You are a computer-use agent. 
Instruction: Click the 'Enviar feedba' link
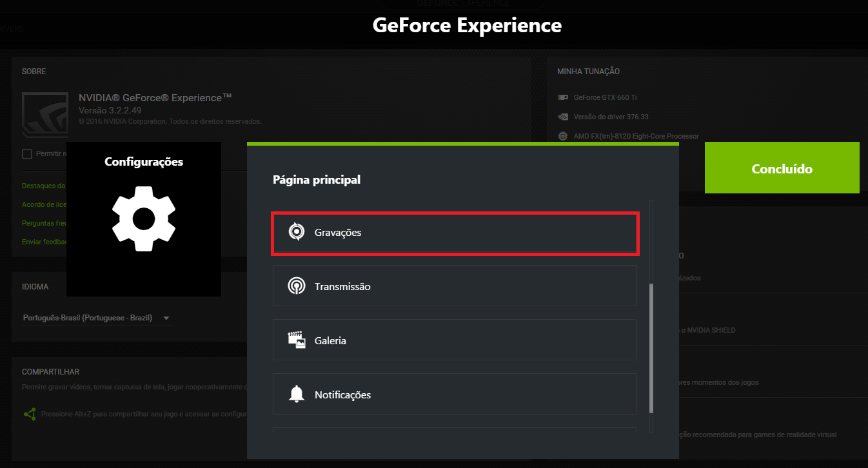(44, 242)
